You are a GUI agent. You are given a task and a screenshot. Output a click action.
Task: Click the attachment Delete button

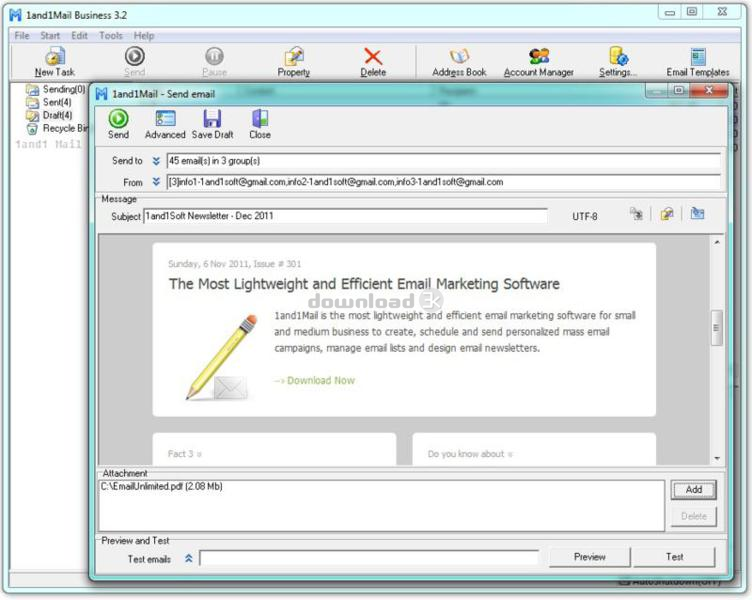point(693,517)
